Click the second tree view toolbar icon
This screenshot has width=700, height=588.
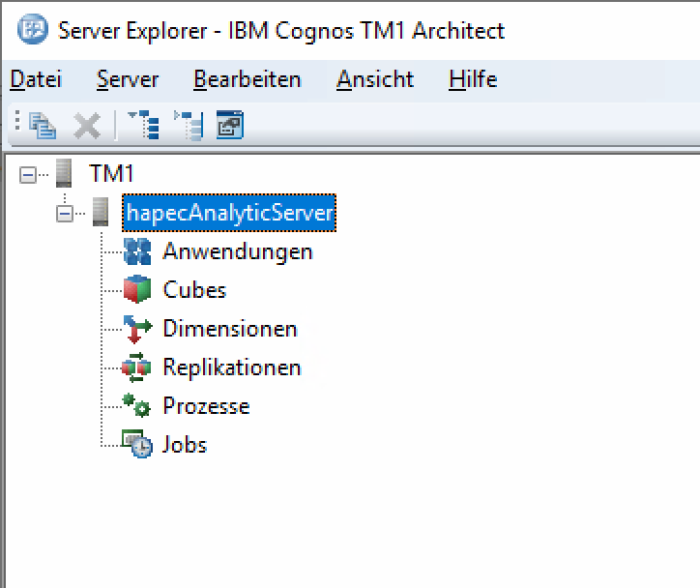click(189, 125)
